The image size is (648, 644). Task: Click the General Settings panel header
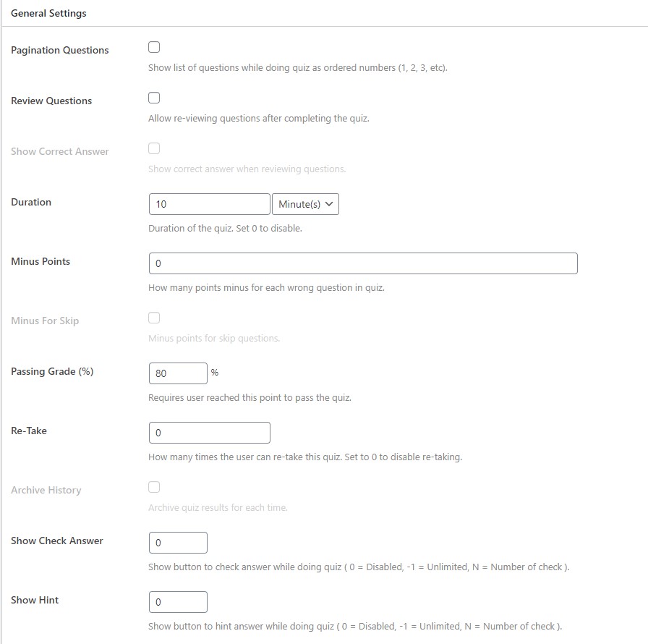coord(48,13)
